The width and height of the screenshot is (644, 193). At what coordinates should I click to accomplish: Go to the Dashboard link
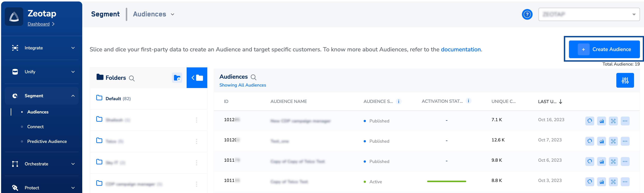pyautogui.click(x=39, y=24)
